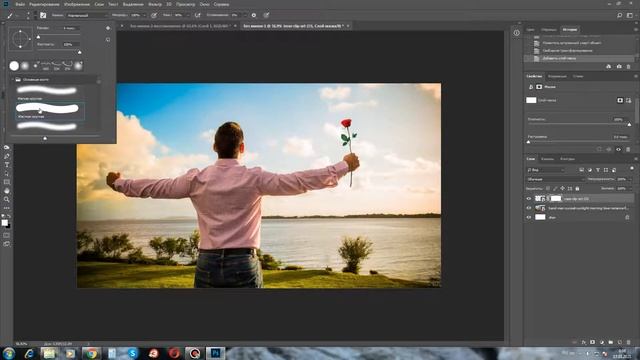Hide the middle man sunset photo layer
Image resolution: width=640 pixels, height=360 pixels.
pos(529,208)
